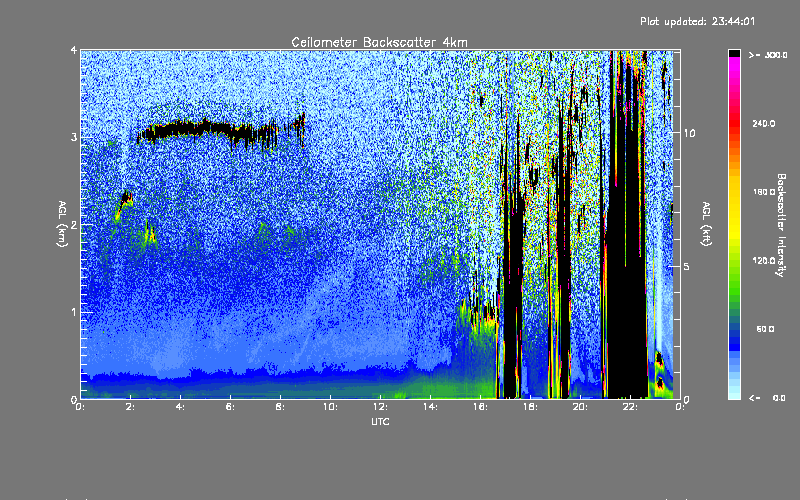Screen dimensions: 800x500
Task: Click the x-axis tick label '18:'
Action: [530, 407]
